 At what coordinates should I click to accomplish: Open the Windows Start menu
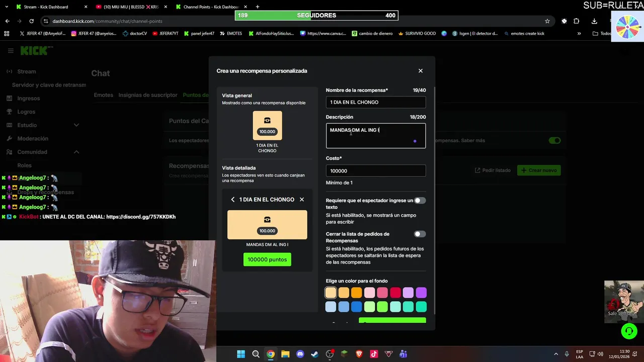click(241, 354)
